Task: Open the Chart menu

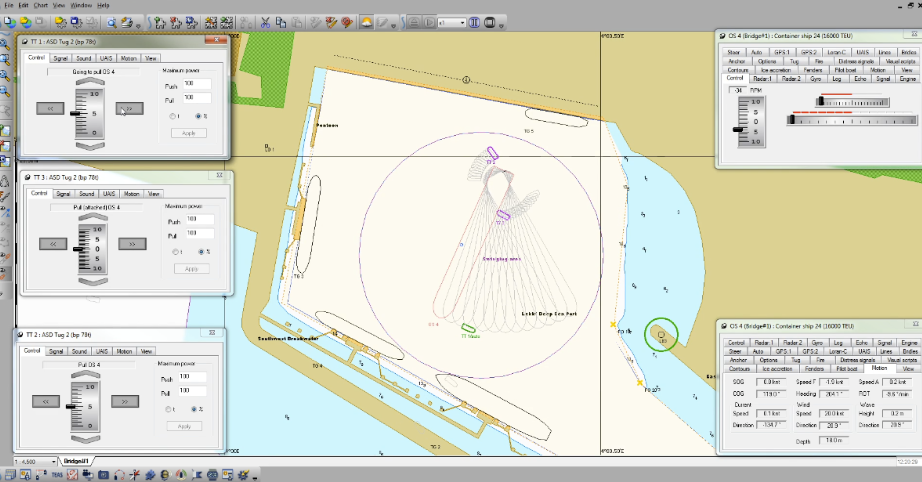Action: coord(41,5)
